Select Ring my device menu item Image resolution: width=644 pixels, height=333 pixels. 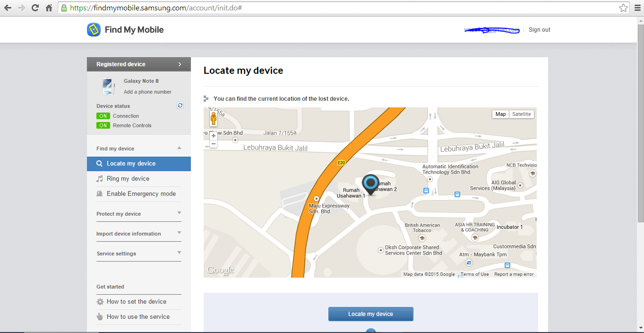pos(139,179)
